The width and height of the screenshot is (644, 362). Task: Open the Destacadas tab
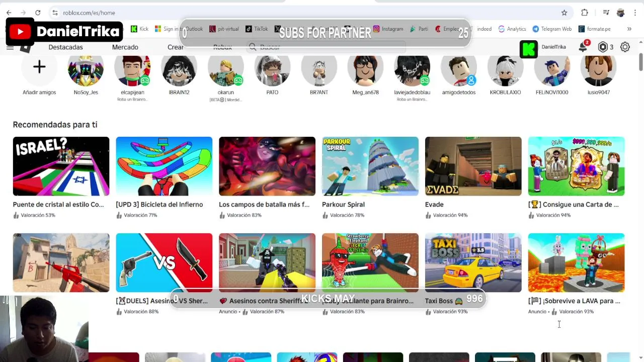point(65,47)
